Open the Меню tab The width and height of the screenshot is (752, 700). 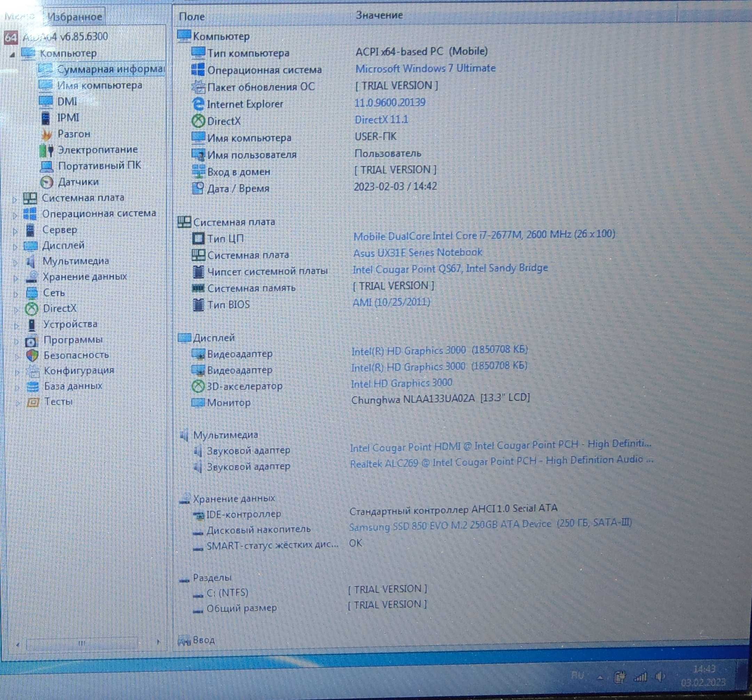point(20,17)
